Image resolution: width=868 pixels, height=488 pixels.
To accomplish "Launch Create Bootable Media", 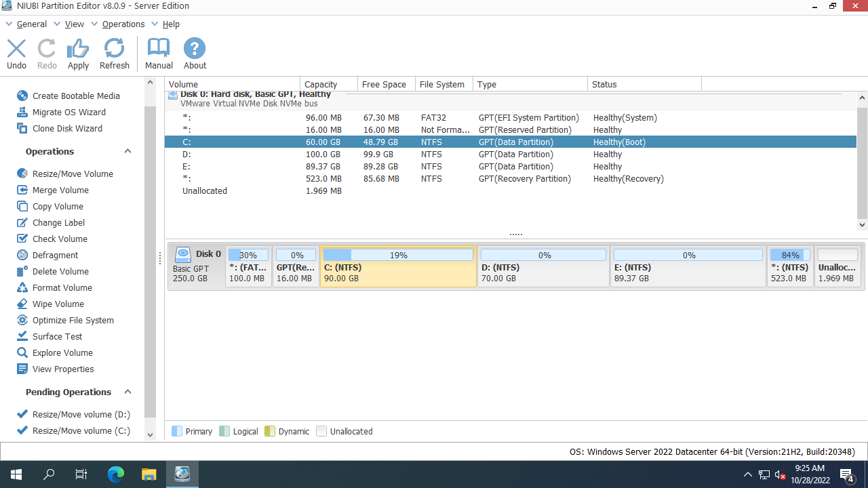I will pos(75,96).
